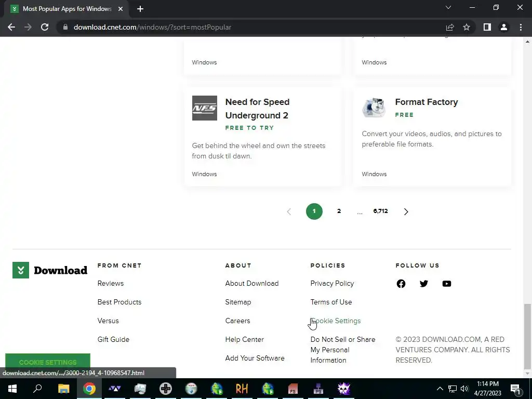This screenshot has height=399, width=532.
Task: Open the browser side panel
Action: (487, 27)
